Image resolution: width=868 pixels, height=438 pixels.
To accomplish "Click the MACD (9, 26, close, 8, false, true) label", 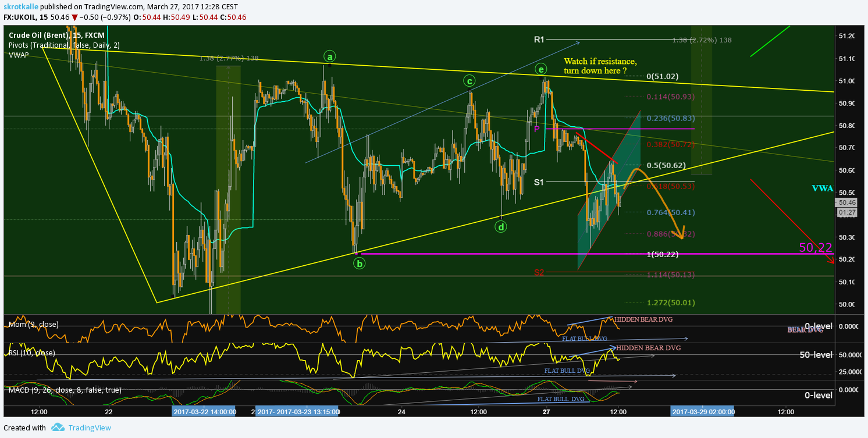I will (65, 390).
